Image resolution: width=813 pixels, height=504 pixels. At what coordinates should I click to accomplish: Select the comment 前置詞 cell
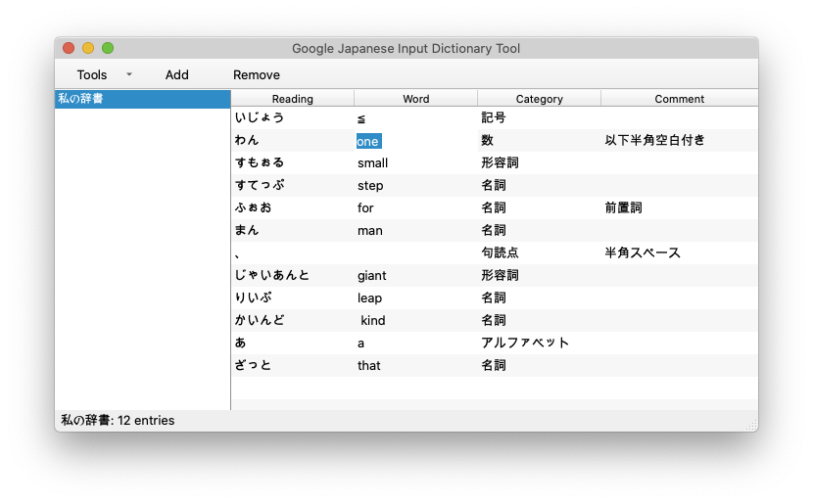pyautogui.click(x=624, y=208)
